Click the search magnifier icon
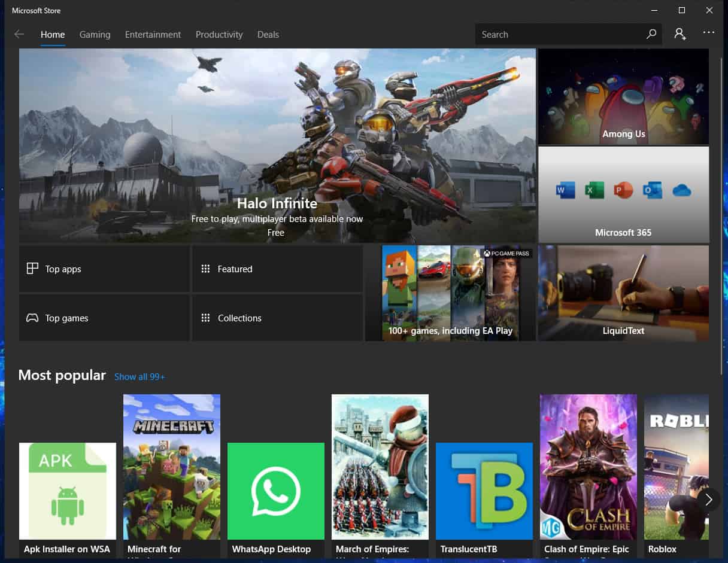The height and width of the screenshot is (563, 728). (651, 34)
